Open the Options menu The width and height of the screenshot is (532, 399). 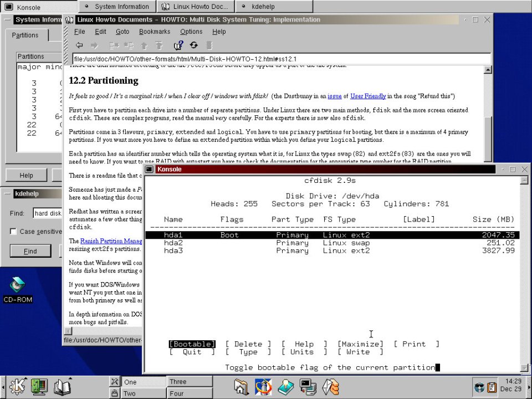tap(191, 32)
